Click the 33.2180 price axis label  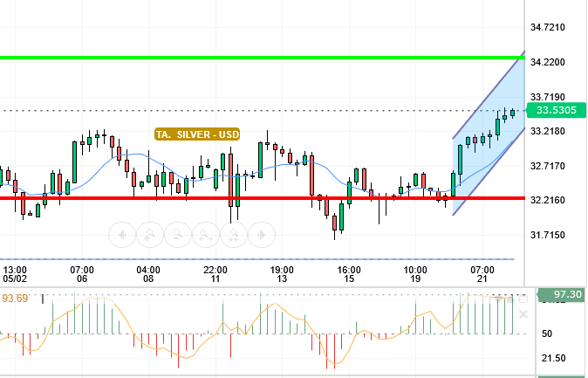pyautogui.click(x=547, y=131)
